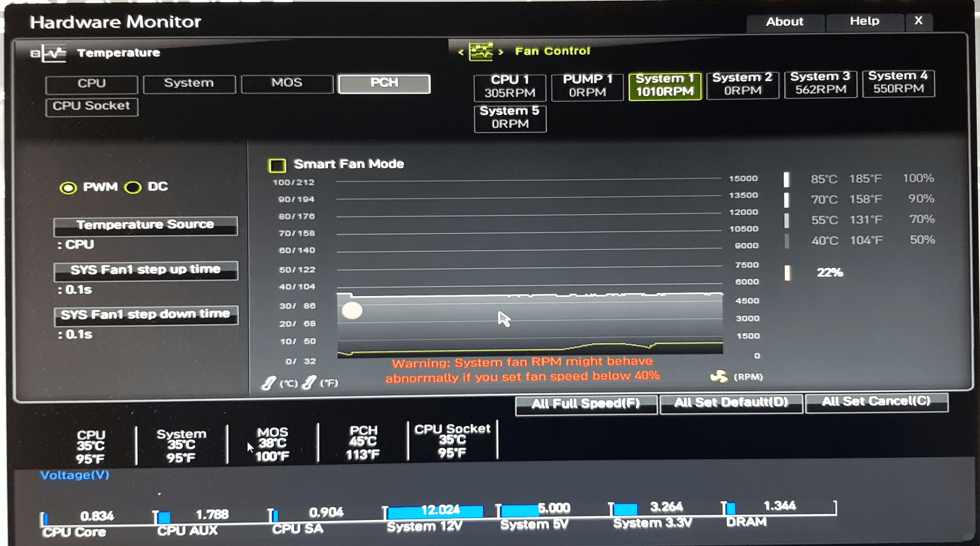The height and width of the screenshot is (546, 980).
Task: Click the 70°C 90% level marker
Action: tap(786, 200)
